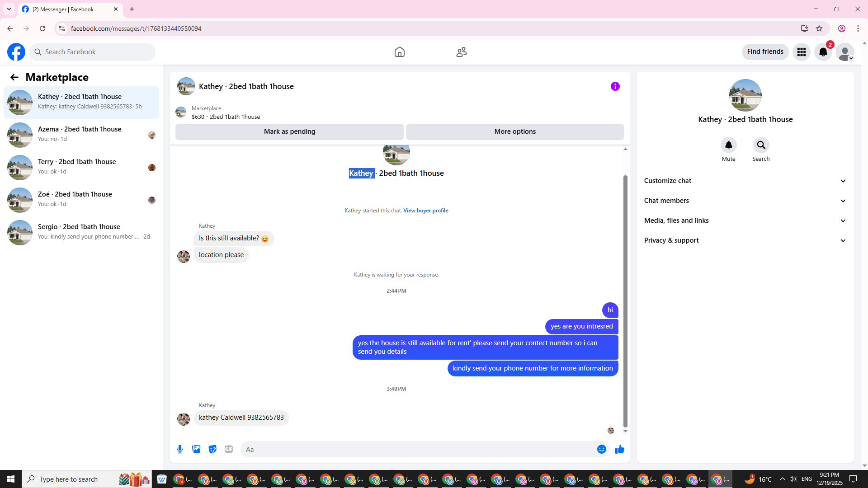Open the notifications bell
This screenshot has width=868, height=488.
pyautogui.click(x=823, y=52)
